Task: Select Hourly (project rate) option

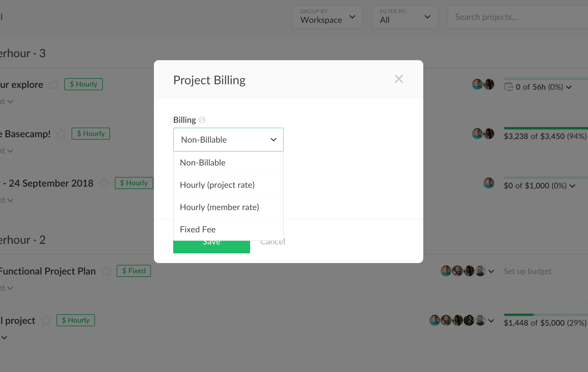Action: pos(217,185)
